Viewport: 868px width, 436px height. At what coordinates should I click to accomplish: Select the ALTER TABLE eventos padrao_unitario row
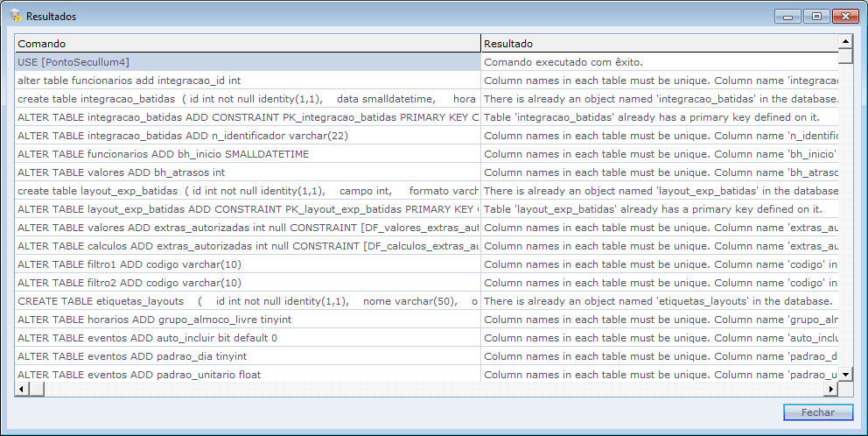click(x=247, y=375)
